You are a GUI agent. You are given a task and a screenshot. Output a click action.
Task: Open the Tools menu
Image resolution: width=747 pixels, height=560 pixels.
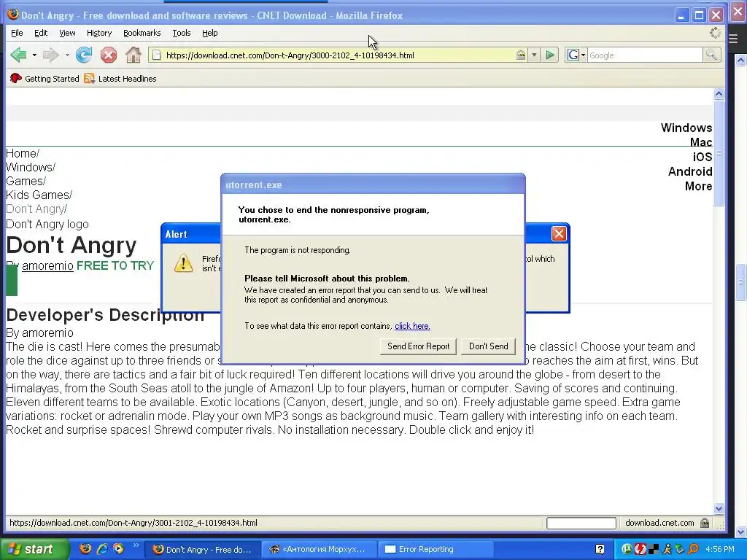coord(182,33)
